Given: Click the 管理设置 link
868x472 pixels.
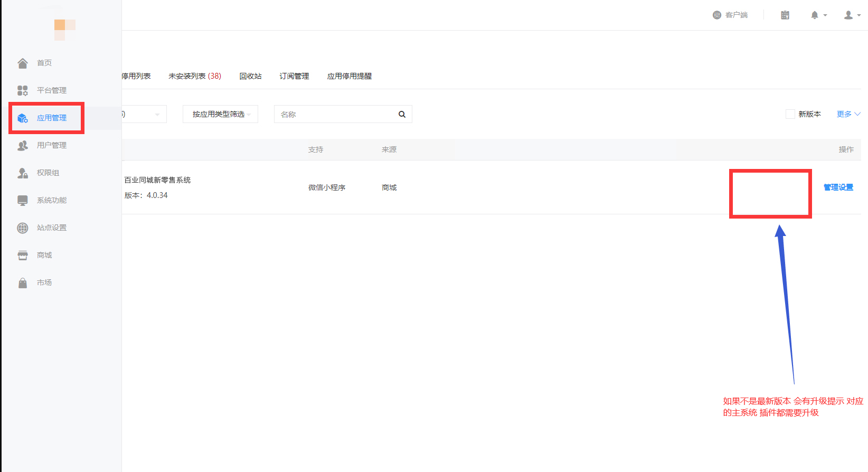Looking at the screenshot, I should pos(838,187).
